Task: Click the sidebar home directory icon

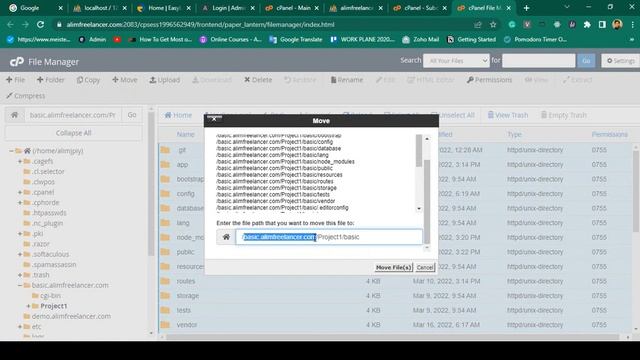Action: pos(15,115)
